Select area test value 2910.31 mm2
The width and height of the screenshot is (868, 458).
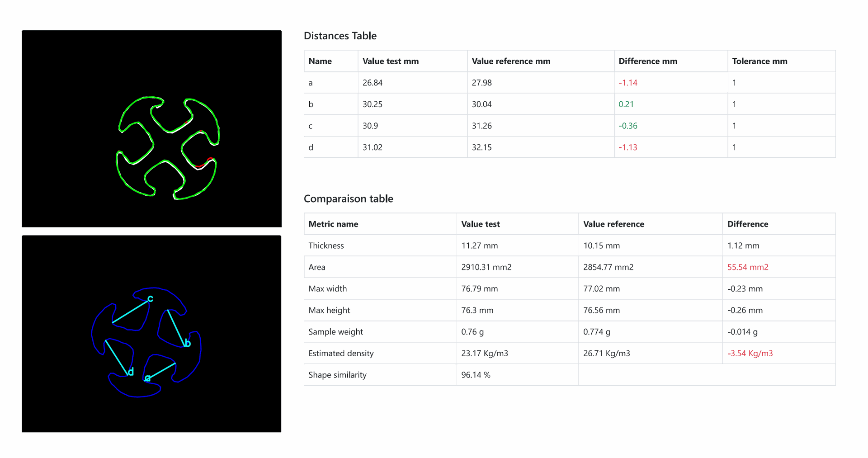tap(486, 267)
